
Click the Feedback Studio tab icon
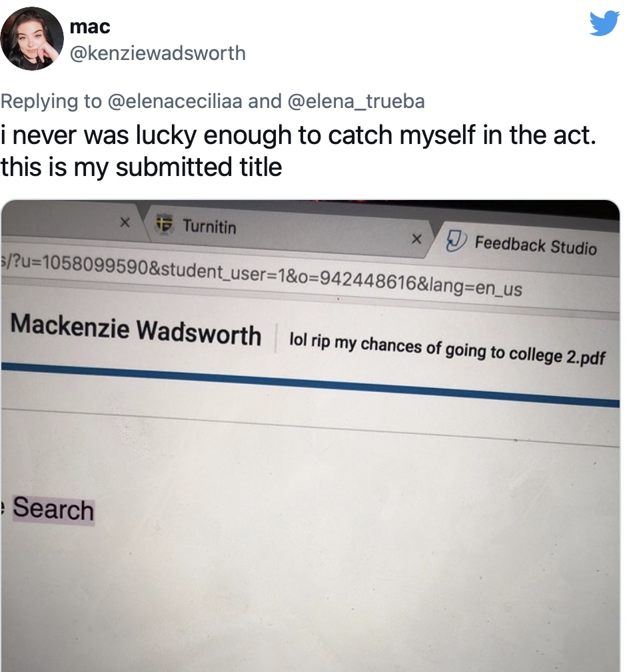(456, 241)
